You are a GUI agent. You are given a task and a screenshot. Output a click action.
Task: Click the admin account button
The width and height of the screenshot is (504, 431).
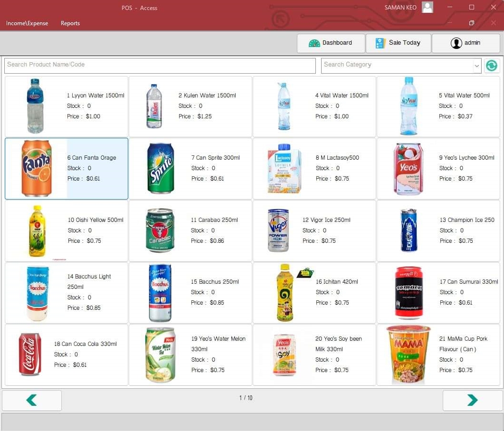(466, 43)
